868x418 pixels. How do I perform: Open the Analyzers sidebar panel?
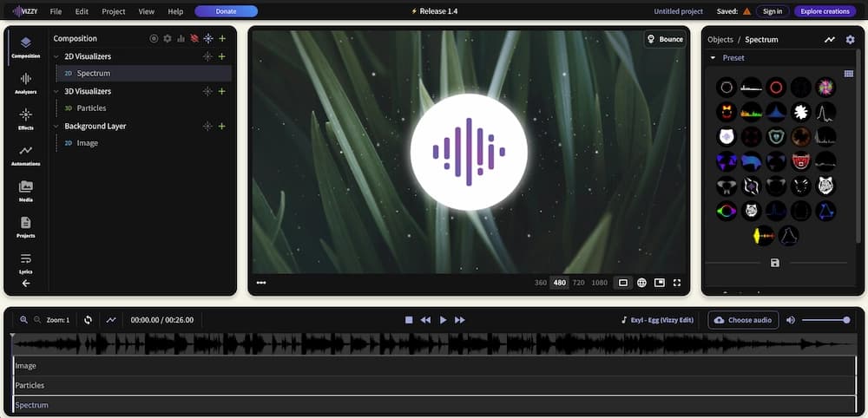pyautogui.click(x=25, y=83)
